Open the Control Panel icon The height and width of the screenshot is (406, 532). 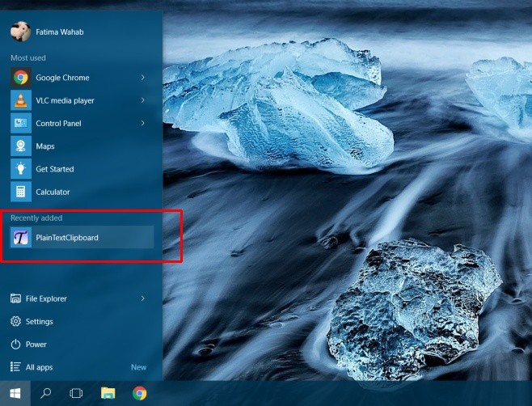[x=20, y=124]
